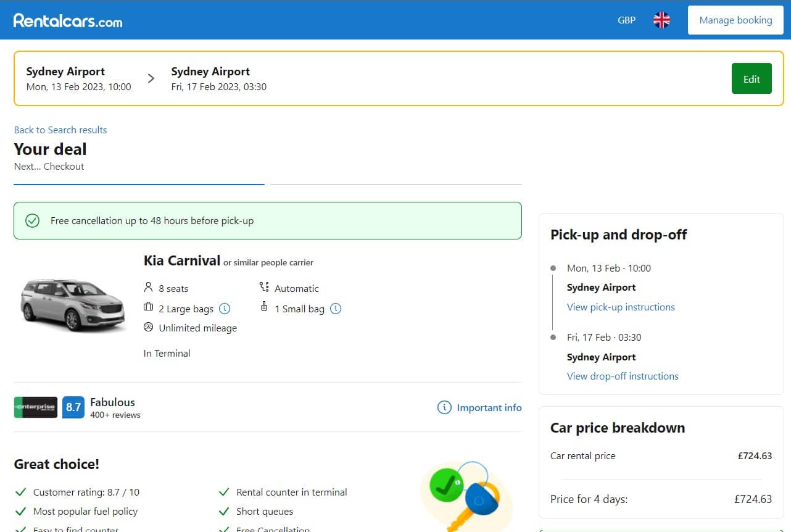
Task: Open 400+ reviews
Action: pos(115,415)
